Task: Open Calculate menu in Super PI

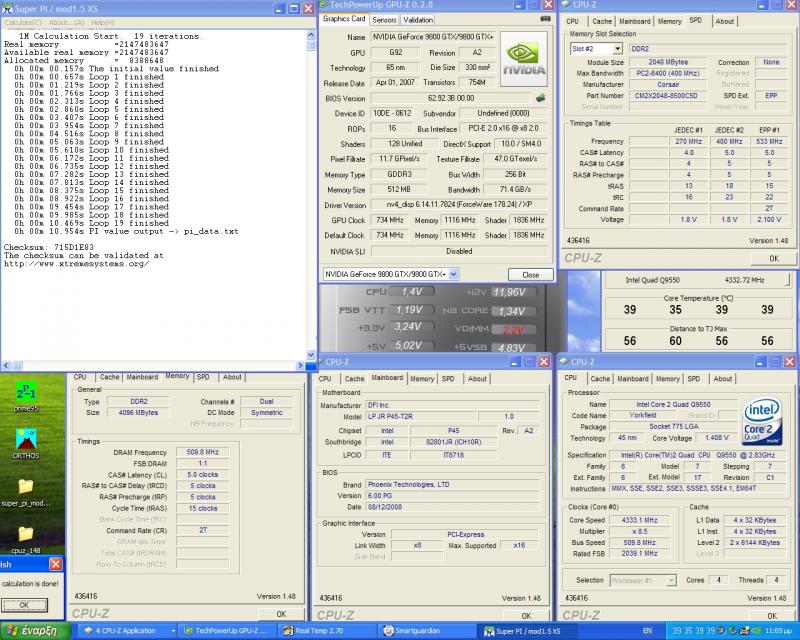Action: tap(23, 22)
